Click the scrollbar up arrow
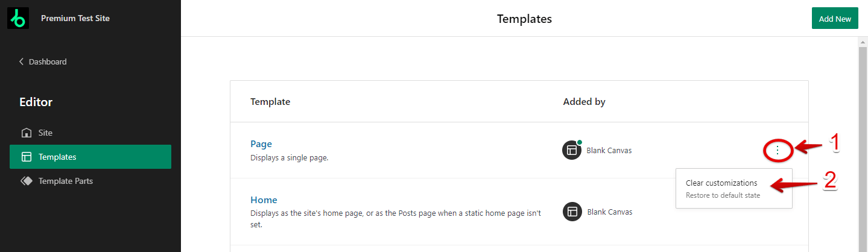 (863, 42)
